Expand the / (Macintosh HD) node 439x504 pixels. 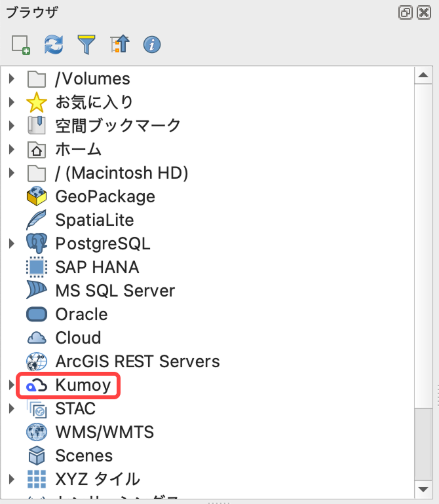click(12, 173)
